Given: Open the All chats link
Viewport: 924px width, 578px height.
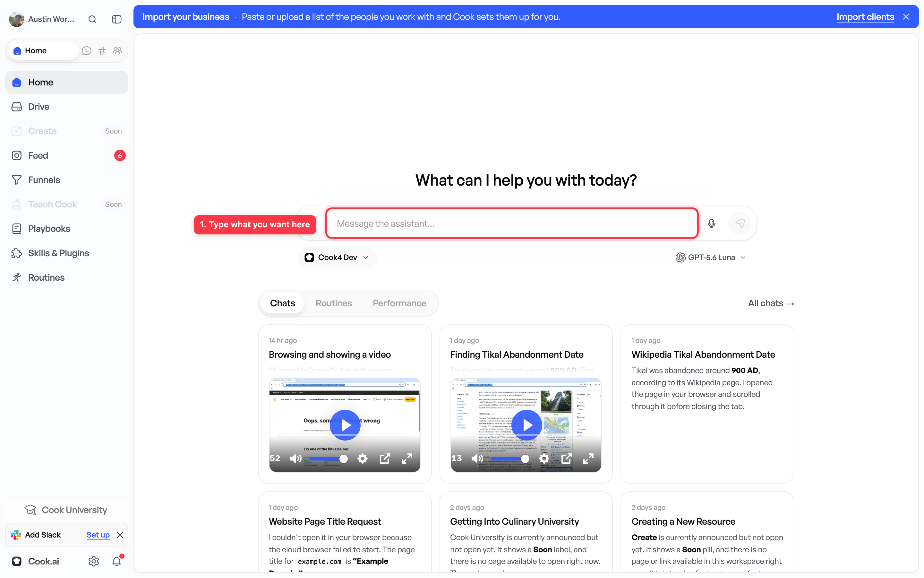Looking at the screenshot, I should tap(771, 303).
